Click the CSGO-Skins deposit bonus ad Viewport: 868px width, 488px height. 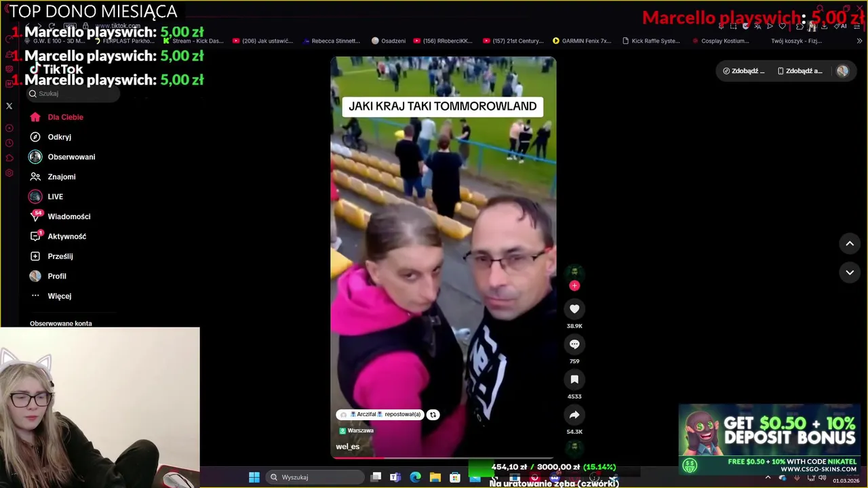click(x=769, y=440)
